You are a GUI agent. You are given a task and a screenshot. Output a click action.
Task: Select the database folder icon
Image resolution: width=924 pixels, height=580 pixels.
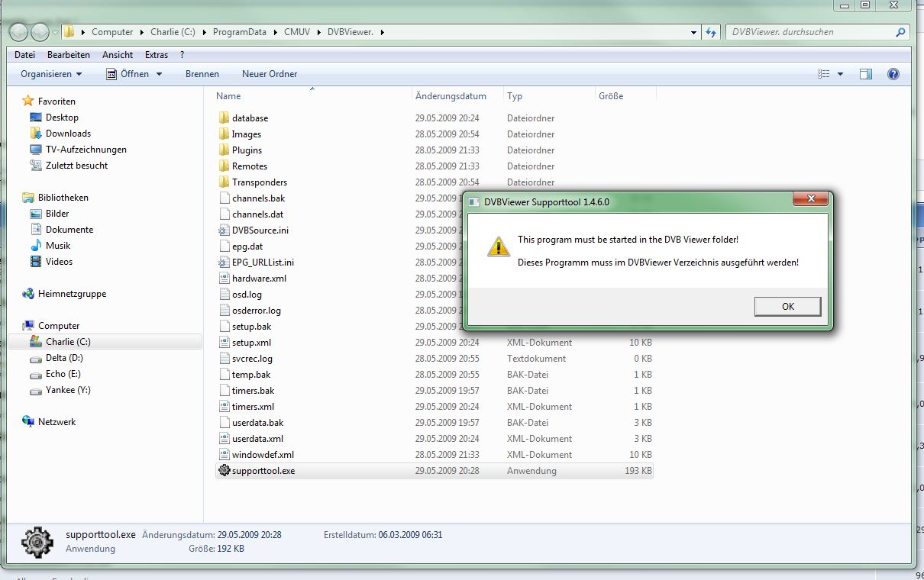point(224,118)
